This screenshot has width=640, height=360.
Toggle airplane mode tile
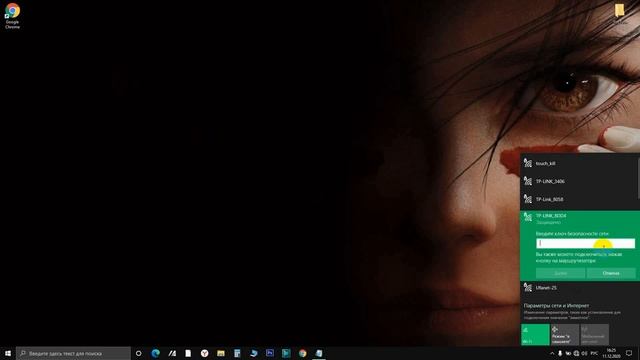point(565,335)
